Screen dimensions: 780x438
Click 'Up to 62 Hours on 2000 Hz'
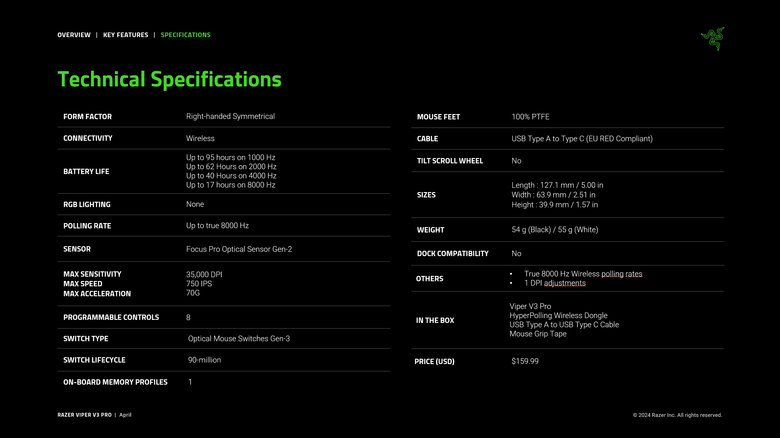(x=231, y=167)
